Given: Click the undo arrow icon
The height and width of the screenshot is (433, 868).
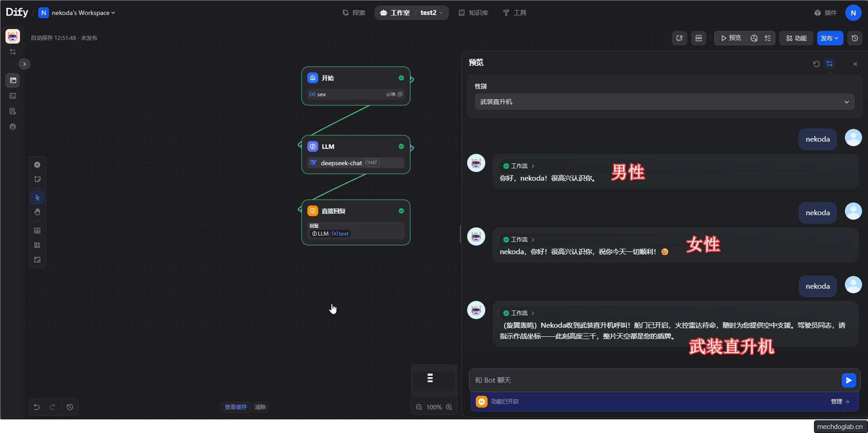Looking at the screenshot, I should pyautogui.click(x=37, y=407).
